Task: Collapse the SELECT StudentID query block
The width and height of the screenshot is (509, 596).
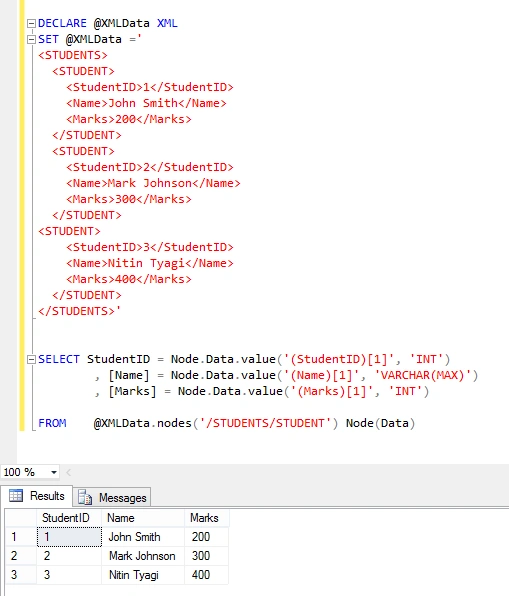Action: [x=31, y=360]
